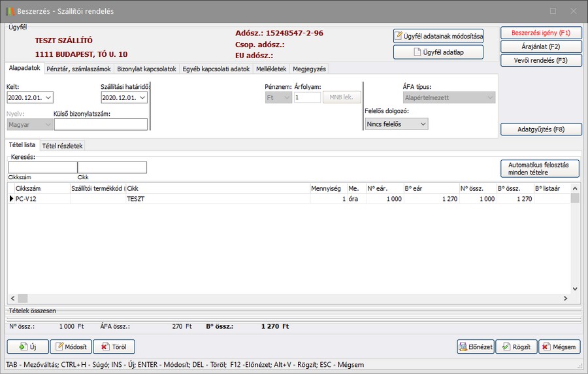The image size is (588, 374).
Task: Click the Új (new item) button
Action: (x=27, y=347)
